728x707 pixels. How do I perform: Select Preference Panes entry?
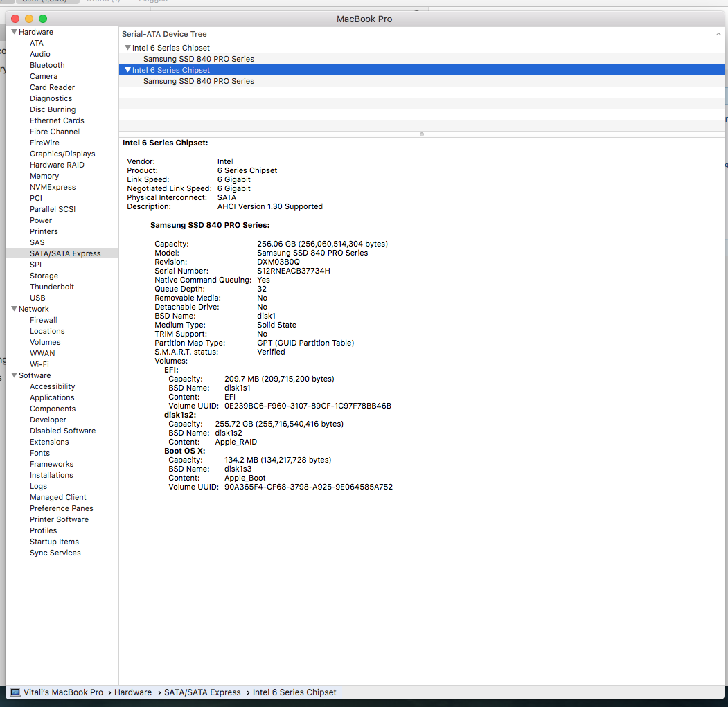61,508
